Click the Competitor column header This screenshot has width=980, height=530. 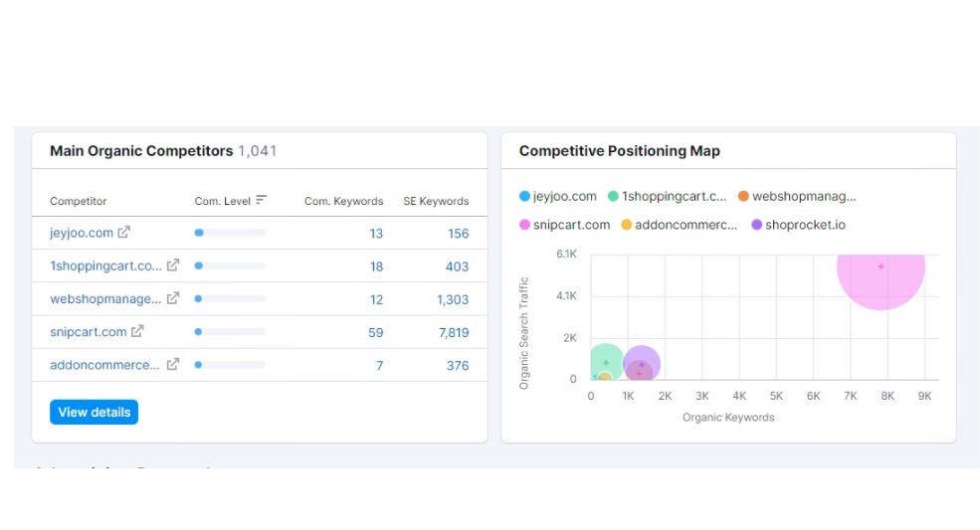coord(79,201)
